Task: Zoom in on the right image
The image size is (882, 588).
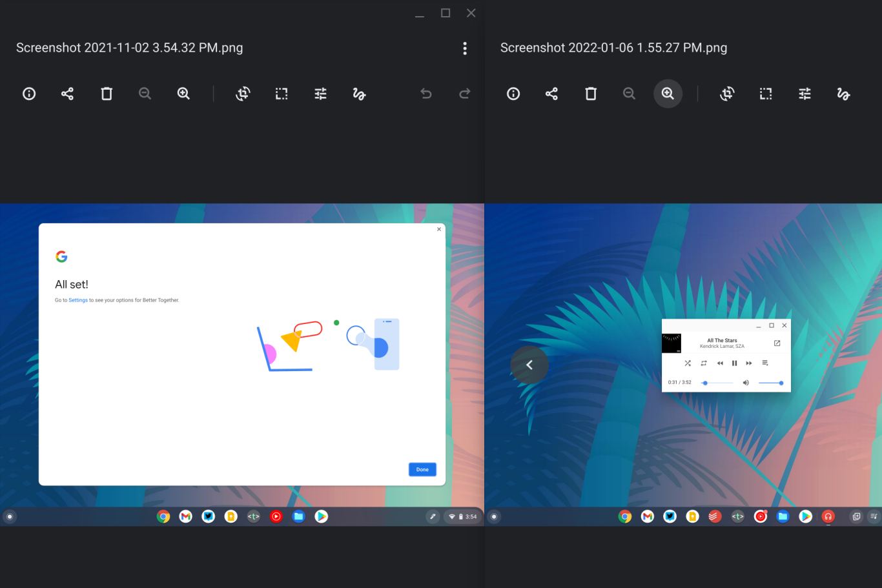Action: tap(668, 94)
